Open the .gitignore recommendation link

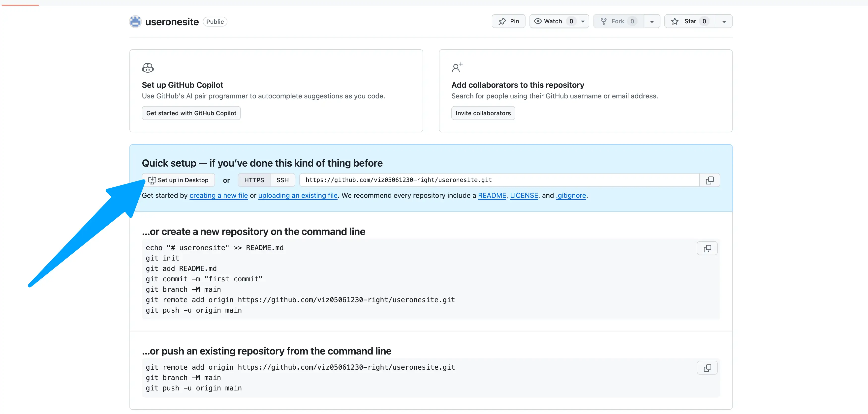tap(571, 195)
